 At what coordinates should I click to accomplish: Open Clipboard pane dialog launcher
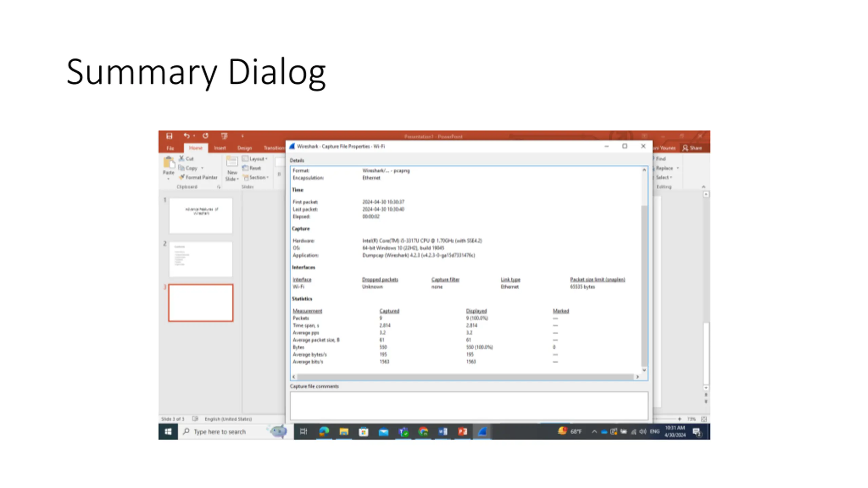(219, 187)
